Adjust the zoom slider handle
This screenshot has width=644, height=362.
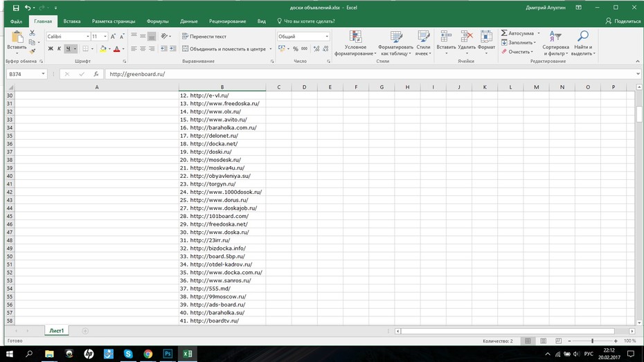coord(592,341)
